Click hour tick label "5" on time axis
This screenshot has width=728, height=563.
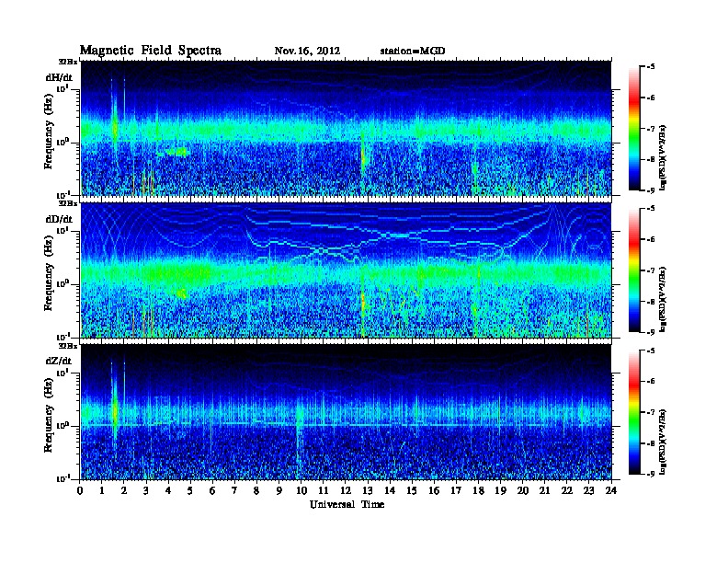(190, 490)
